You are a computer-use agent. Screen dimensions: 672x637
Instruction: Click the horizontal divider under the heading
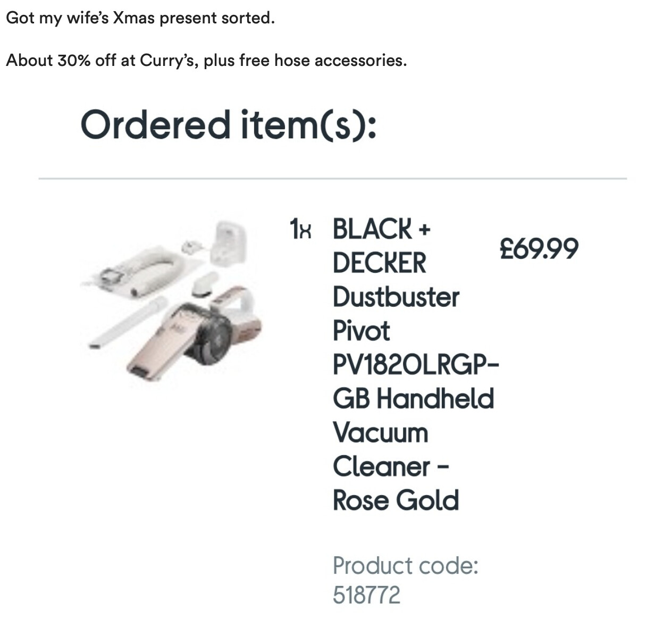coord(332,179)
